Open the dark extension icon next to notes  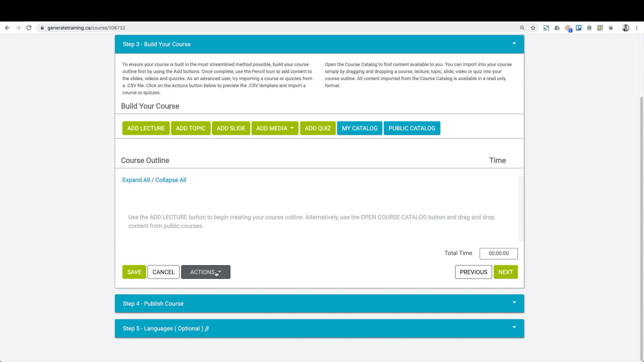[611, 28]
